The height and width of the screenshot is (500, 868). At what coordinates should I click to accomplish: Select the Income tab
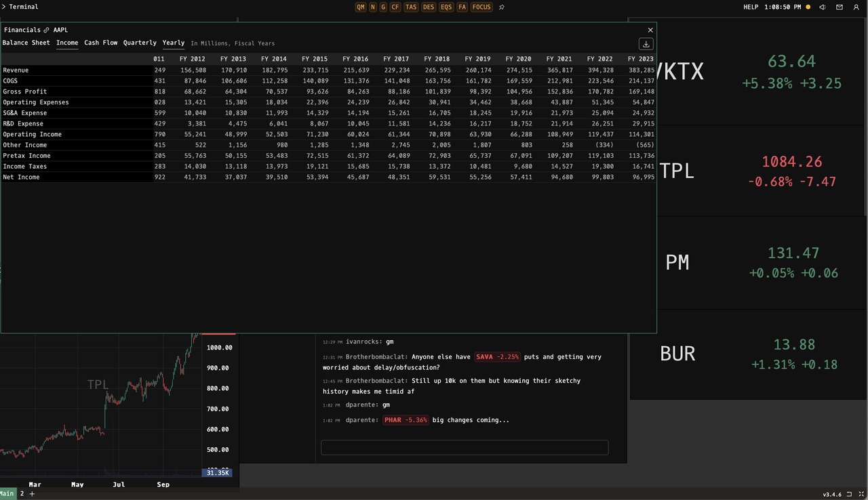coord(67,43)
